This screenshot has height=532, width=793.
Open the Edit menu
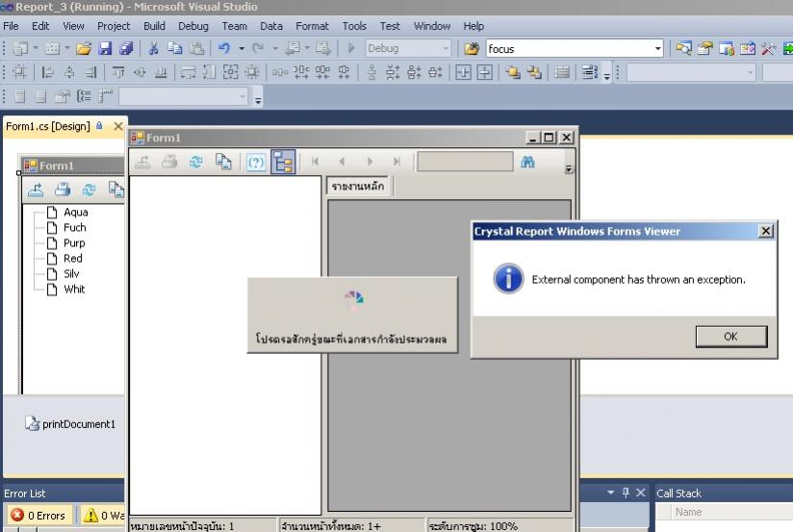pos(40,26)
